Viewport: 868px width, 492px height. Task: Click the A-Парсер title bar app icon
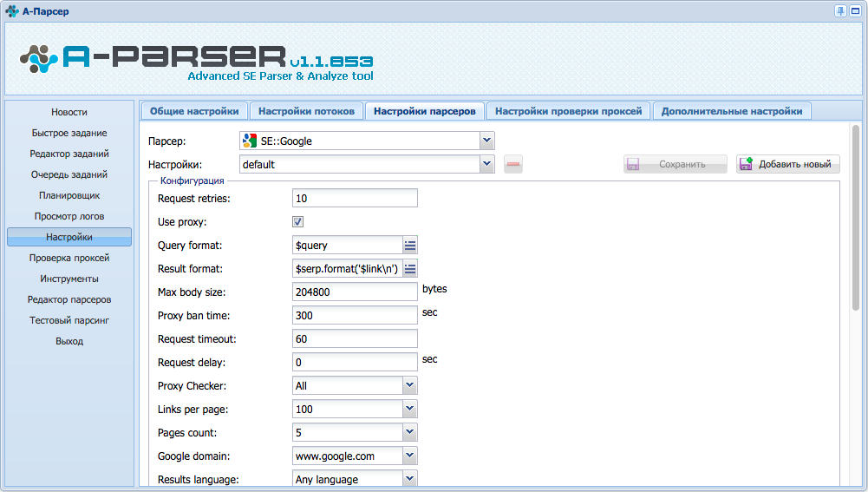(11, 11)
